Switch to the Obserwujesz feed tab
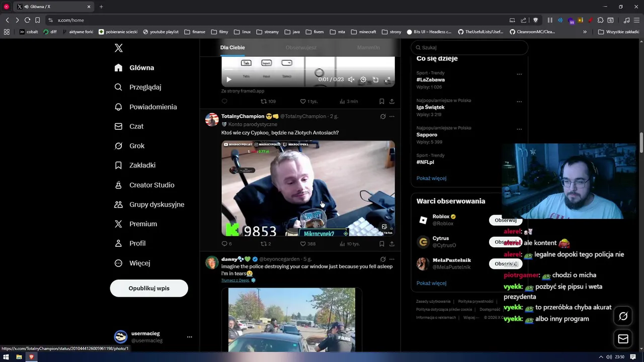 tap(301, 48)
